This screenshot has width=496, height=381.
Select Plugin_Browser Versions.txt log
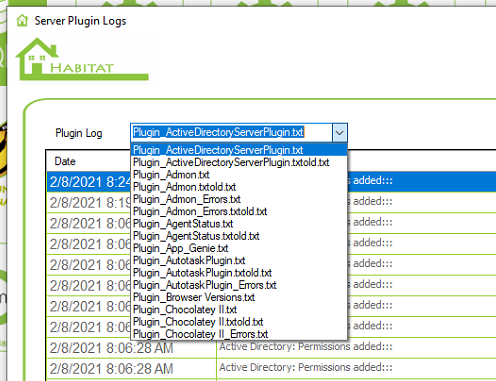239,297
